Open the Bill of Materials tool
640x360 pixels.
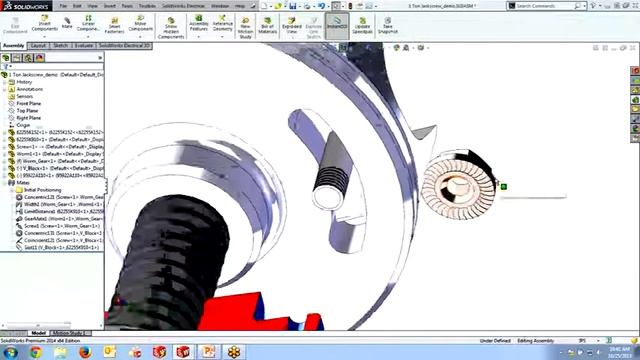point(267,26)
